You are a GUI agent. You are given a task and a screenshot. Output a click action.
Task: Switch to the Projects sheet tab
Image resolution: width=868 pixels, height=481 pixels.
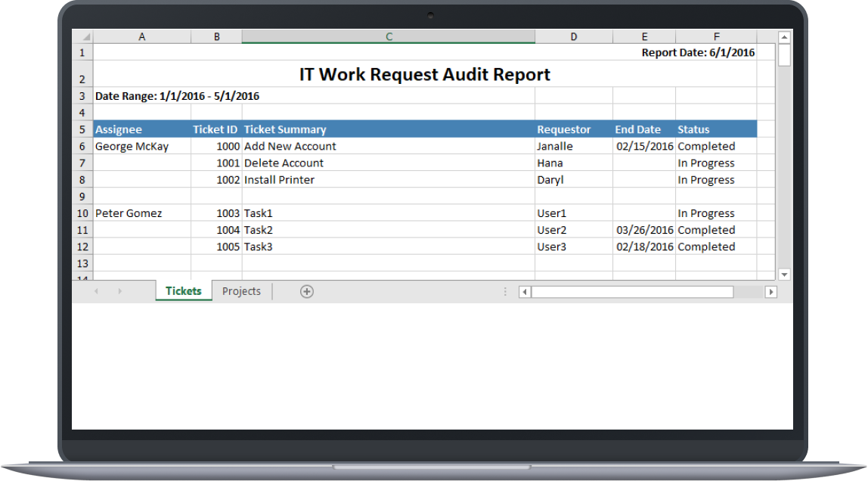240,291
